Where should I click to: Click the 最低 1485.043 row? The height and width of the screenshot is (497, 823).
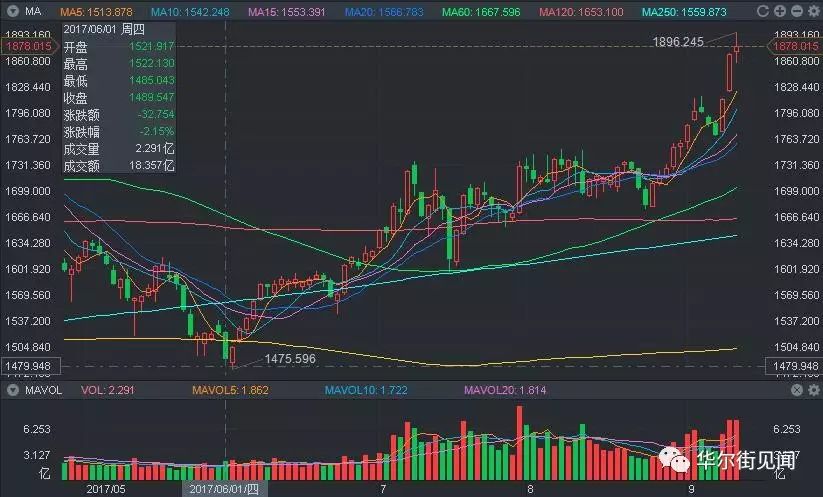coord(119,81)
